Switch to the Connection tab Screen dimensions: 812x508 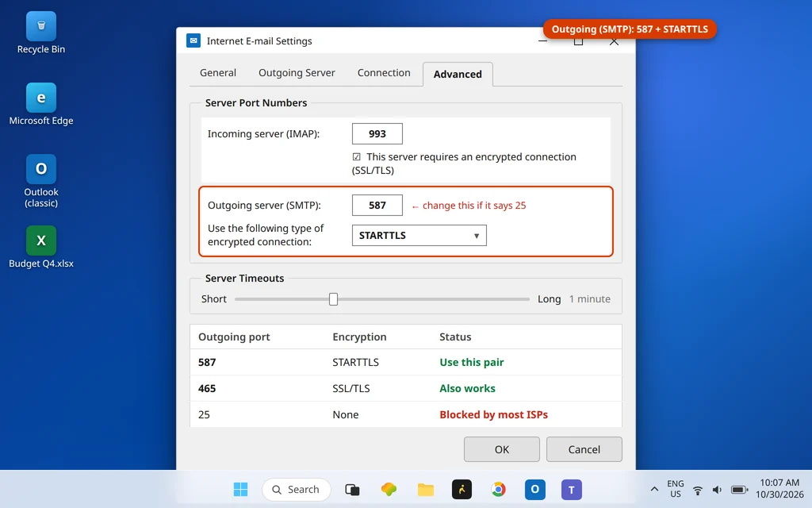click(384, 72)
